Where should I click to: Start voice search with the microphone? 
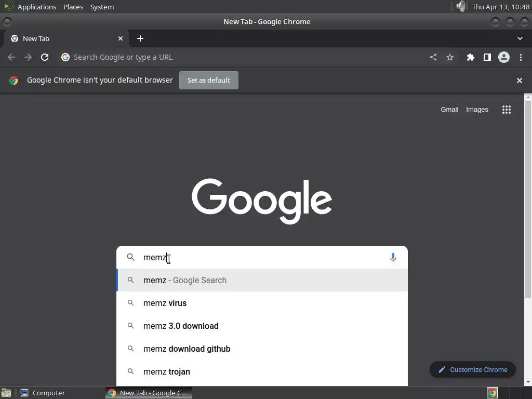click(393, 258)
